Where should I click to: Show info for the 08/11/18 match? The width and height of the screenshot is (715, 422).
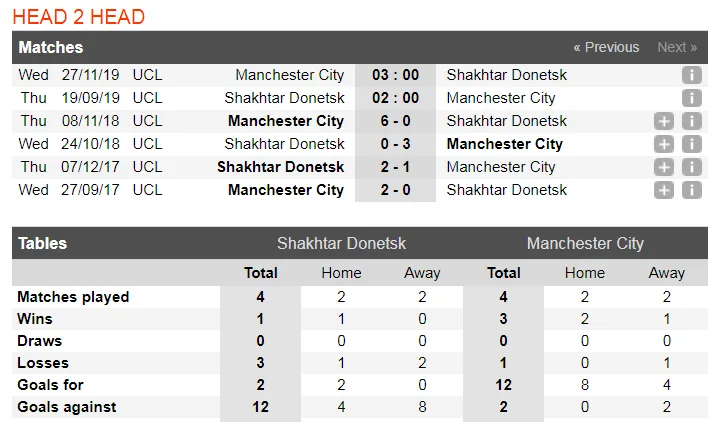[691, 121]
